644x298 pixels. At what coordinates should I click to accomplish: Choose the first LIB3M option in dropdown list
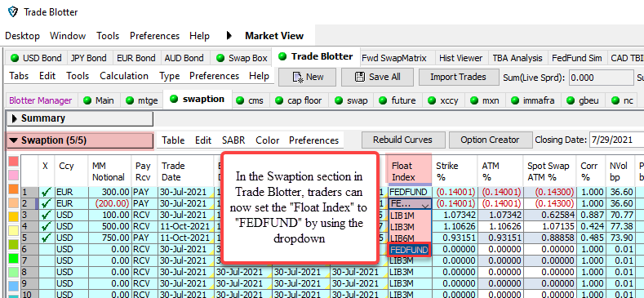click(409, 226)
